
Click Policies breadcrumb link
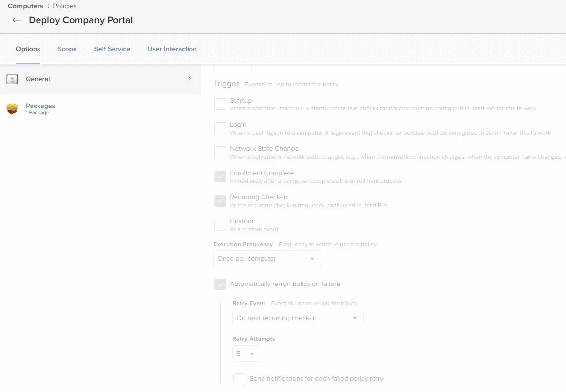[x=65, y=6]
